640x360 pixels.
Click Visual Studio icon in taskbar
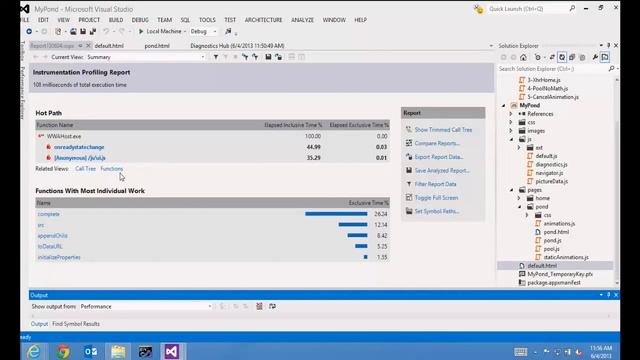pyautogui.click(x=171, y=351)
